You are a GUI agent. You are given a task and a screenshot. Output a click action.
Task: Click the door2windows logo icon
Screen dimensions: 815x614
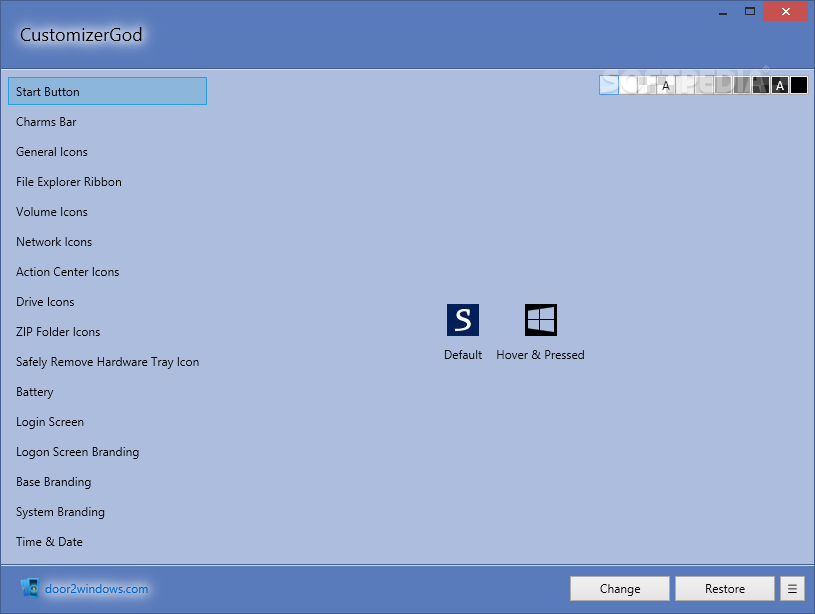point(30,588)
